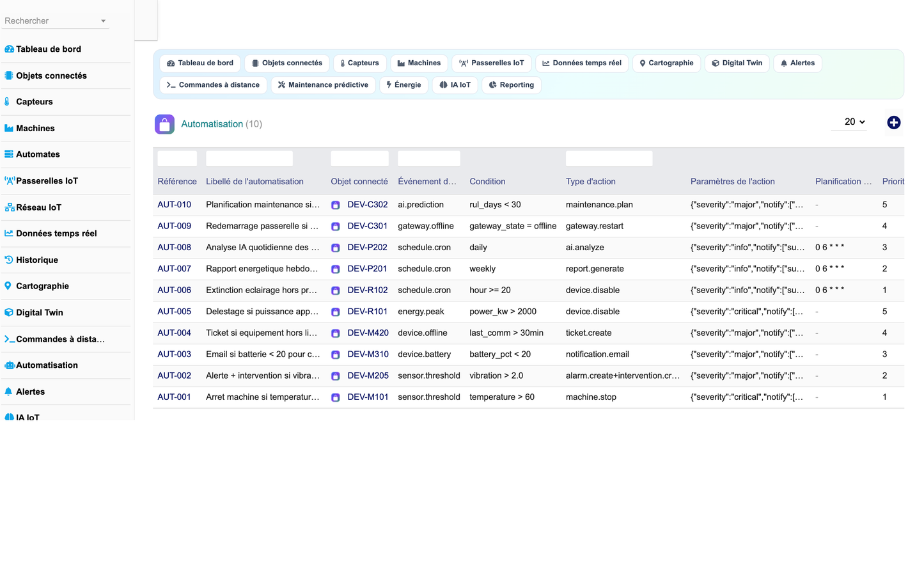
Task: Open the Reporting tab
Action: click(512, 85)
